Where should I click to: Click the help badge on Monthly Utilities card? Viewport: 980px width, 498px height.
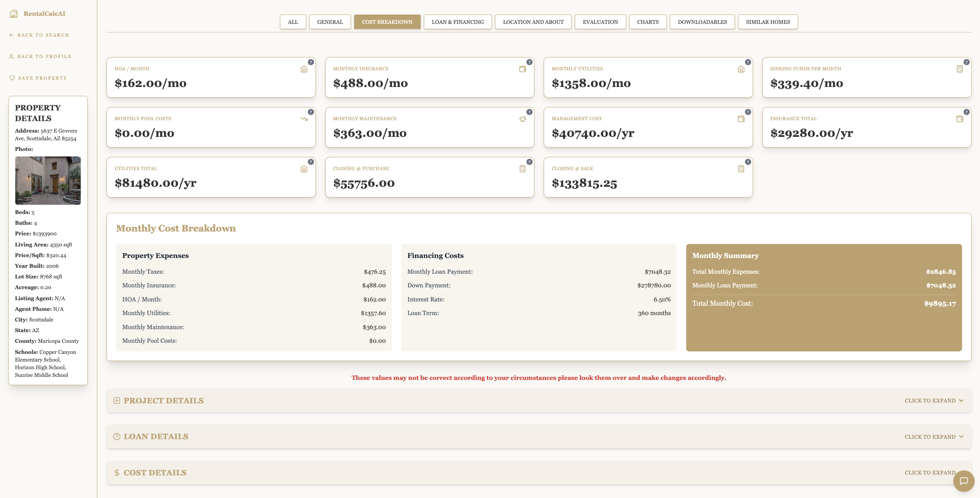tap(747, 62)
